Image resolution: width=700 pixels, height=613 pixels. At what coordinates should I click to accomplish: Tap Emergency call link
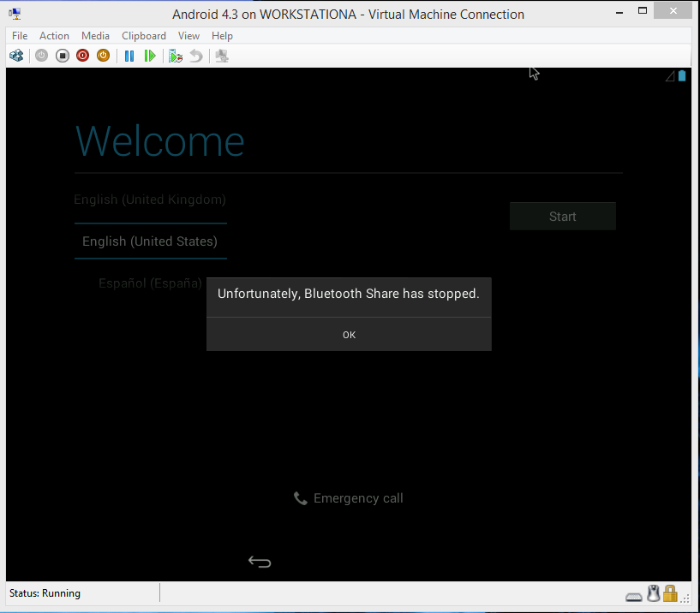point(349,498)
